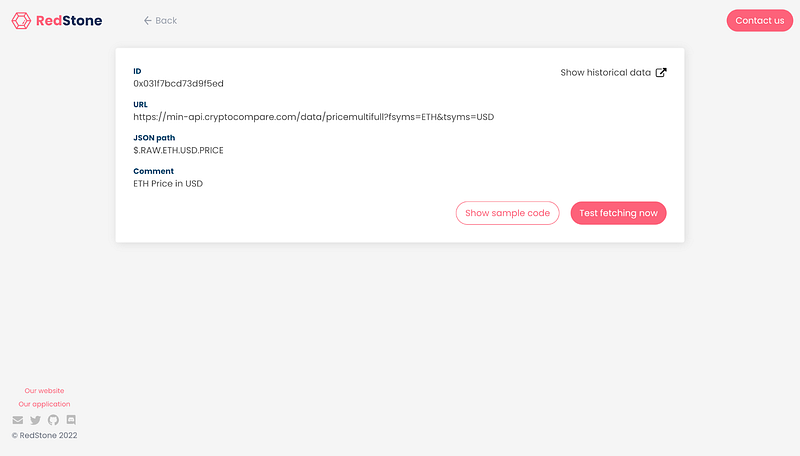Click the RedStone hexagon logo icon

click(21, 20)
